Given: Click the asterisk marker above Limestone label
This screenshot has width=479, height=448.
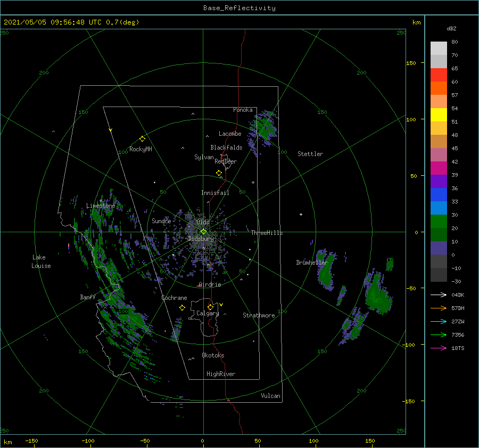Looking at the screenshot, I should [x=101, y=201].
